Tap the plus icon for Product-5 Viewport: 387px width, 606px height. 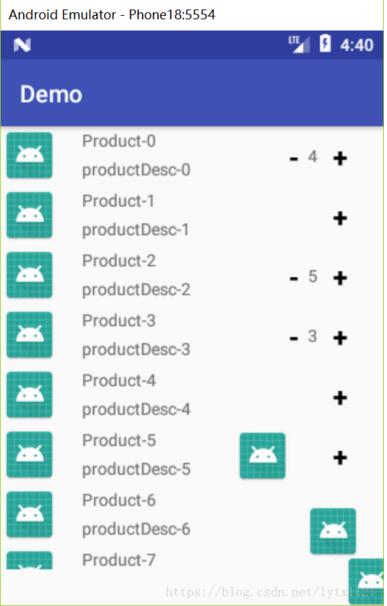(x=340, y=458)
